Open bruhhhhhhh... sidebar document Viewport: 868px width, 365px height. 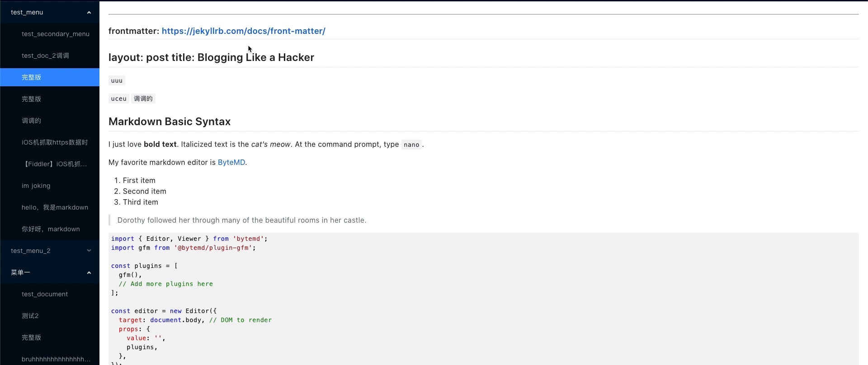tap(50, 359)
